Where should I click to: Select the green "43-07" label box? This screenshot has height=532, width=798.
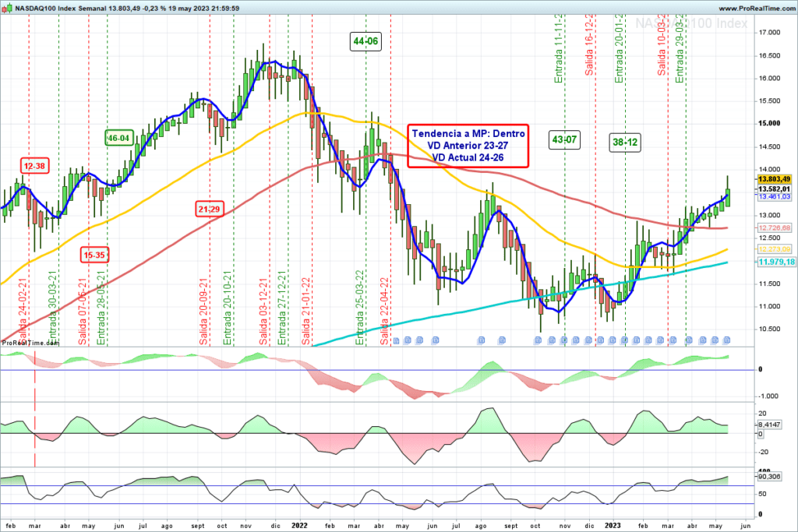564,139
